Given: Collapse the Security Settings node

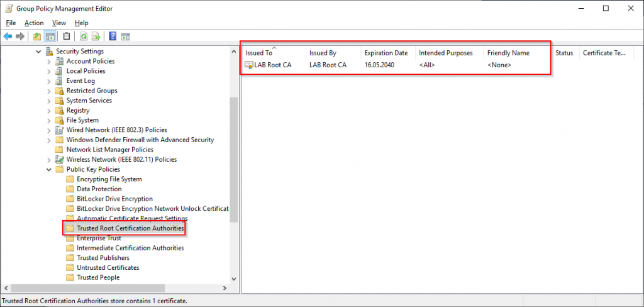Looking at the screenshot, I should 38,52.
